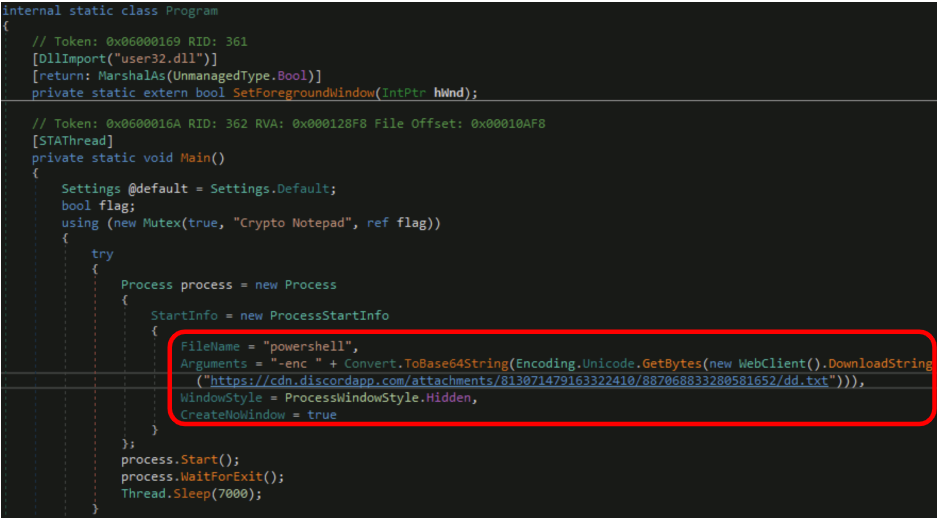937x519 pixels.
Task: Click the Token 0x0600016A RID 362 comment
Action: (289, 124)
